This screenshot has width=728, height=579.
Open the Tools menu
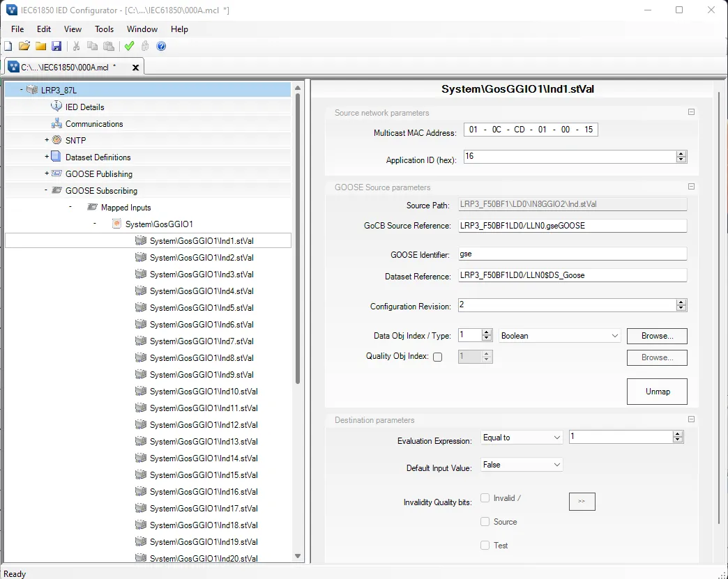104,29
